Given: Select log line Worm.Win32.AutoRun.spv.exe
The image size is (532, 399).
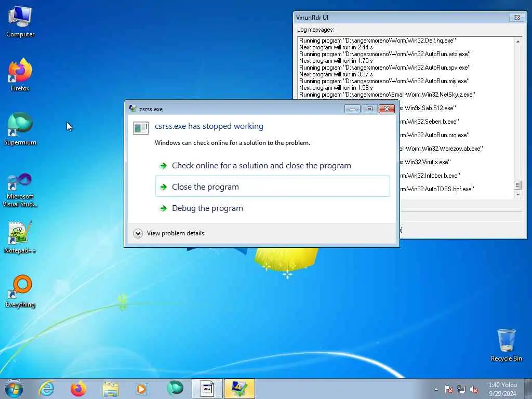Looking at the screenshot, I should pyautogui.click(x=385, y=68).
